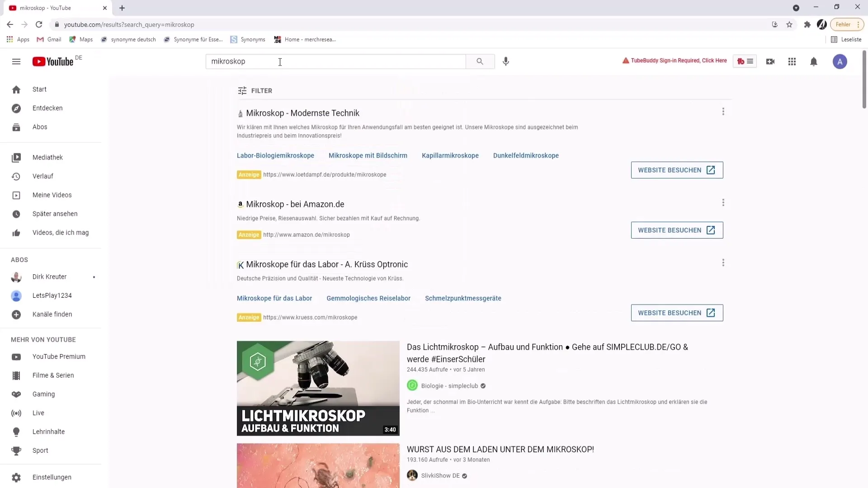Open options menu for Mikroskop - bei Amazon.de ad
This screenshot has width=868, height=488.
coord(723,202)
